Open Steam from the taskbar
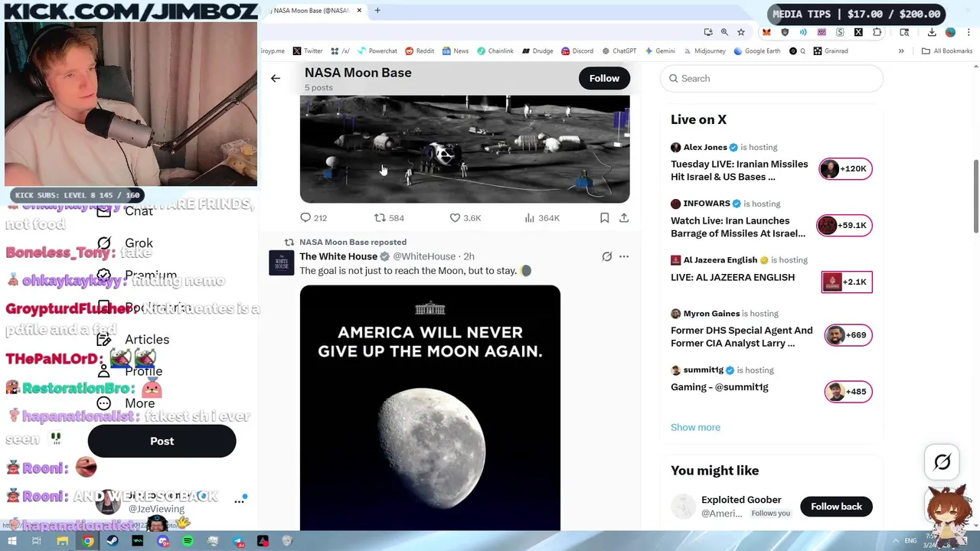Viewport: 980px width, 551px height. coord(113,541)
